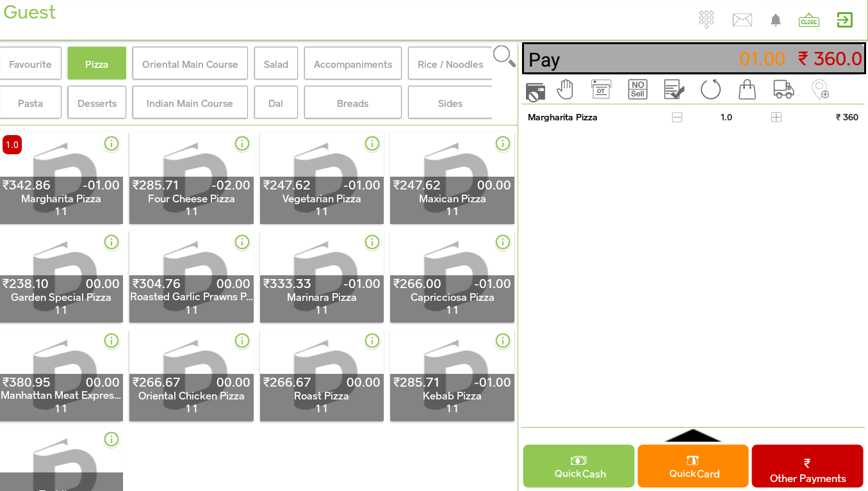Image resolution: width=868 pixels, height=491 pixels.
Task: Click the circular refresh icon
Action: pos(710,90)
